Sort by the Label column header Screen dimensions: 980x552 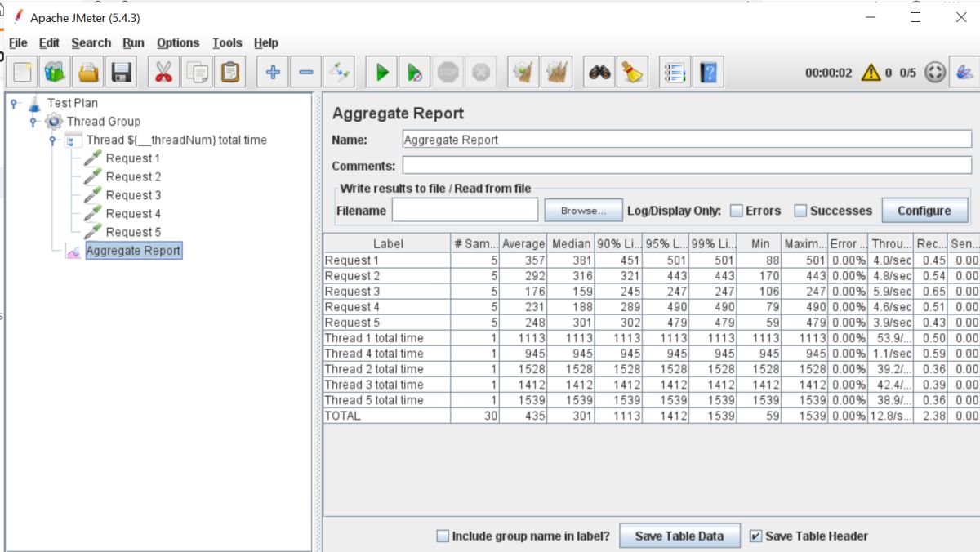click(x=387, y=243)
